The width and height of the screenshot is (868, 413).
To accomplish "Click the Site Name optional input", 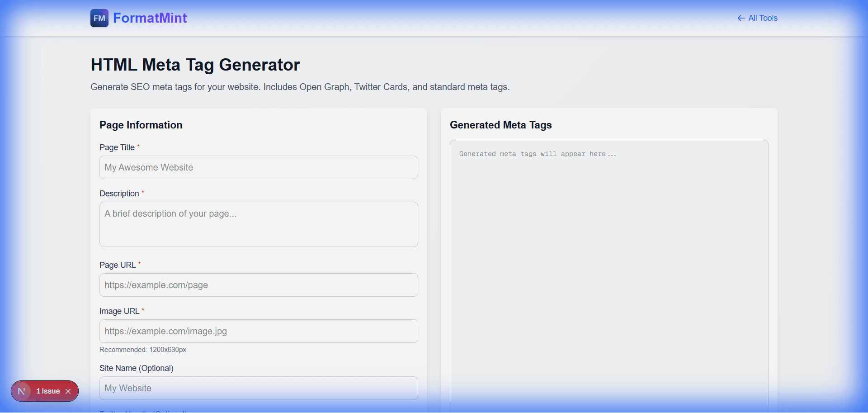I will 258,388.
